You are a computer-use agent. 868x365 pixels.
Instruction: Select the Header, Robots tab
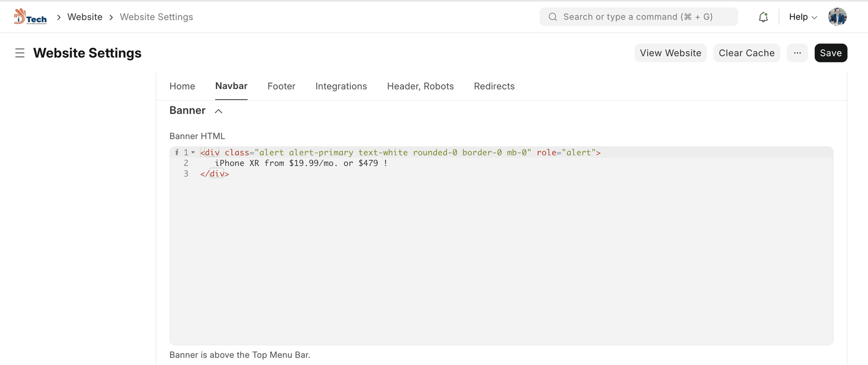click(x=420, y=86)
